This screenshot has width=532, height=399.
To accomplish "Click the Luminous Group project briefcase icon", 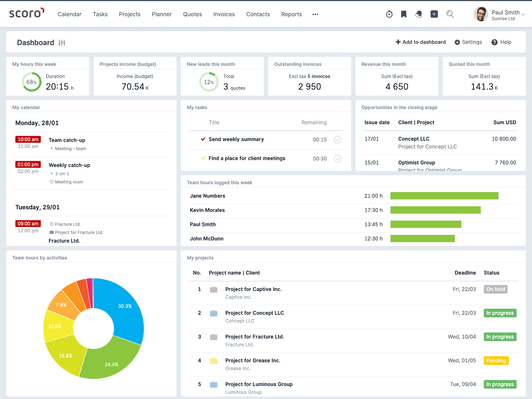I will pyautogui.click(x=213, y=385).
